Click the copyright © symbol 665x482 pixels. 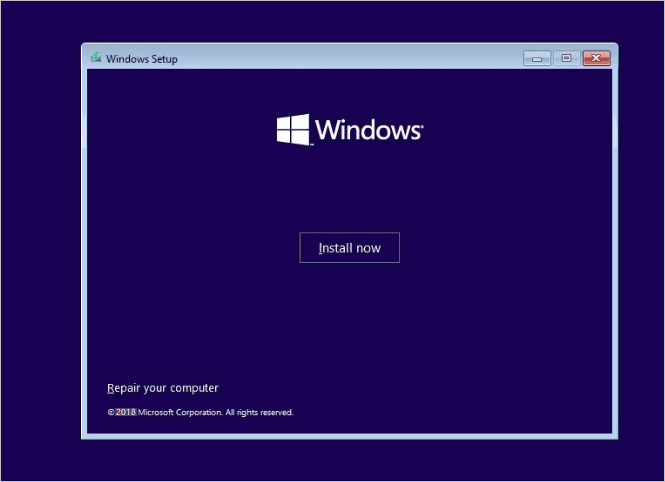click(x=111, y=412)
